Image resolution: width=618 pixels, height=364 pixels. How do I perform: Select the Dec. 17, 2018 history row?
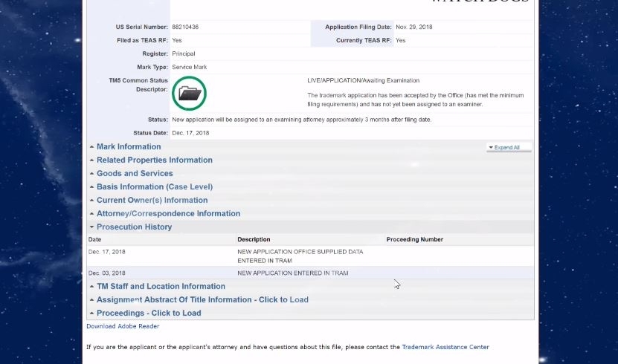[x=107, y=253]
